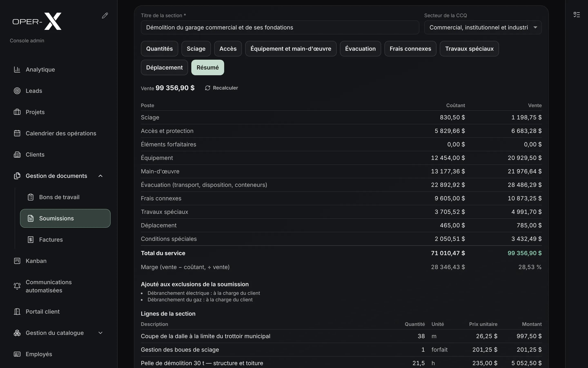Viewport: 588px width, 368px height.
Task: Click the Total du service vente 99 356,90 $
Action: (525, 253)
